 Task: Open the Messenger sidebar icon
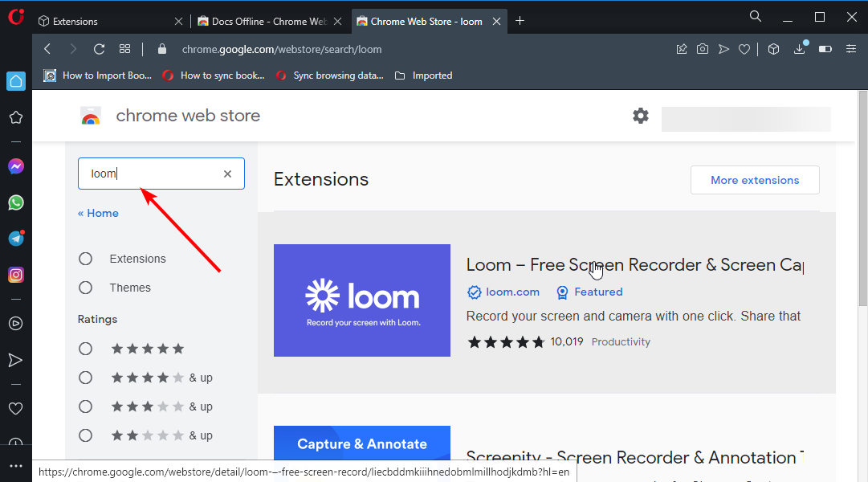click(x=16, y=166)
